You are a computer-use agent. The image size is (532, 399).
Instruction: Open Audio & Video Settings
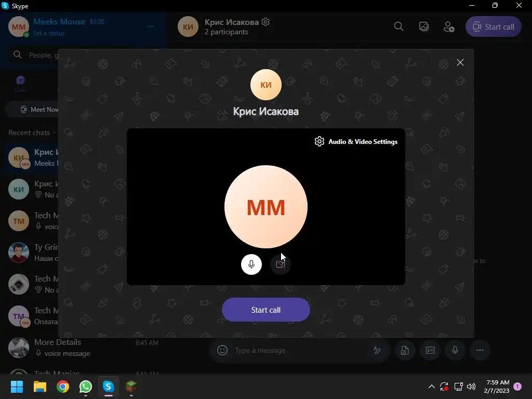click(x=356, y=141)
